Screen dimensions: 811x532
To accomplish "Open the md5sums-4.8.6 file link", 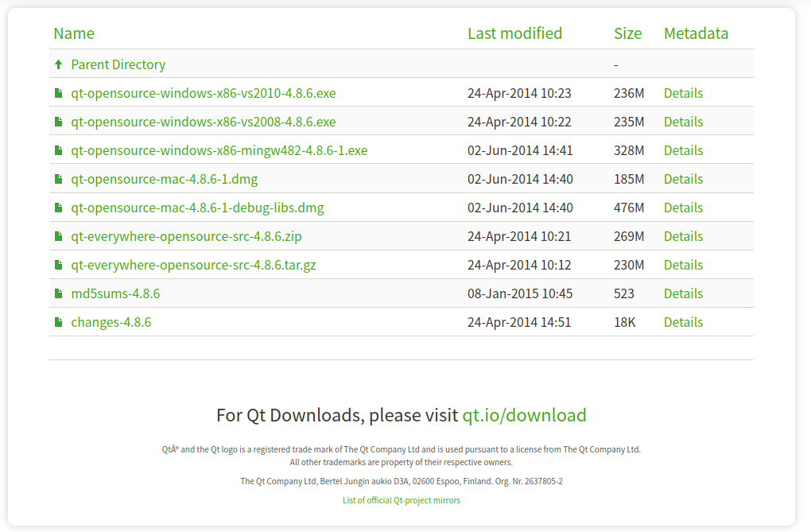I will coord(115,293).
